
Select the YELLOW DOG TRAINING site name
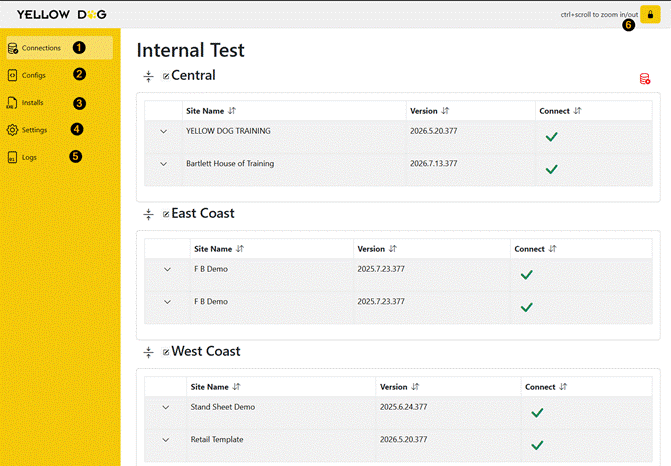click(x=228, y=131)
